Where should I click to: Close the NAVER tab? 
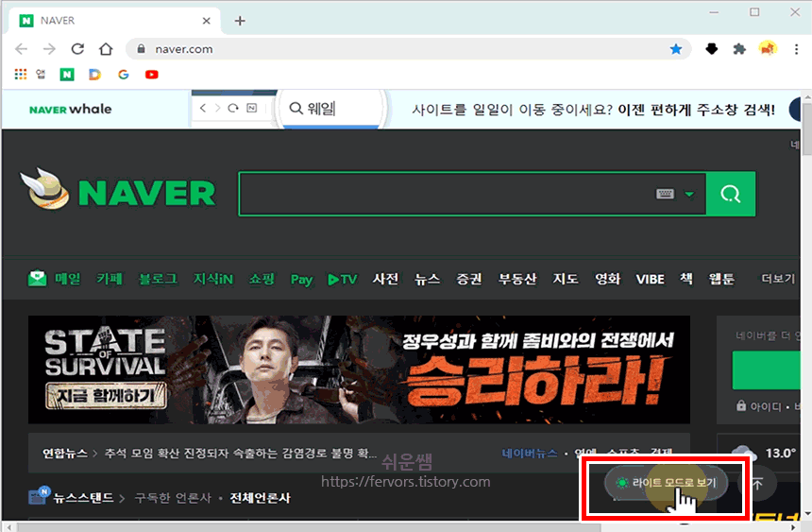tap(206, 21)
